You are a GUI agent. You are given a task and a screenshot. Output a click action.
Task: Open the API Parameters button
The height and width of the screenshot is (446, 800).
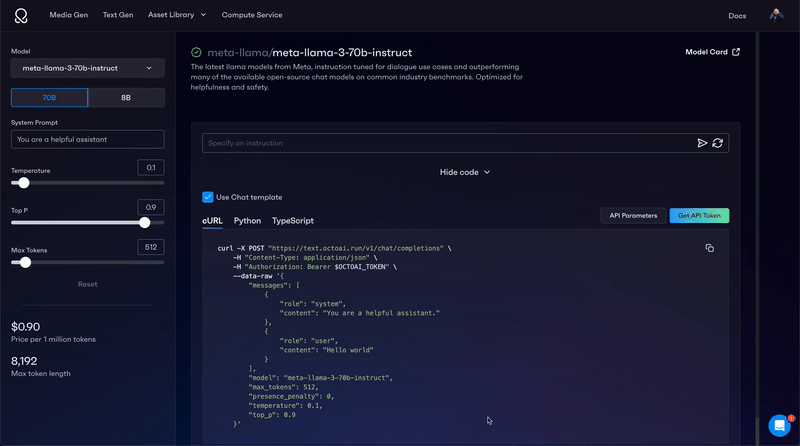click(633, 215)
